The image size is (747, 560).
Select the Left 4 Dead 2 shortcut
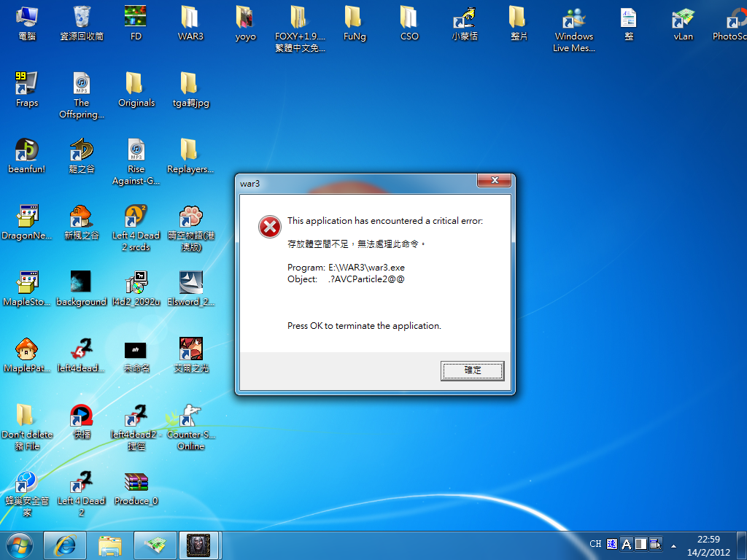[82, 494]
